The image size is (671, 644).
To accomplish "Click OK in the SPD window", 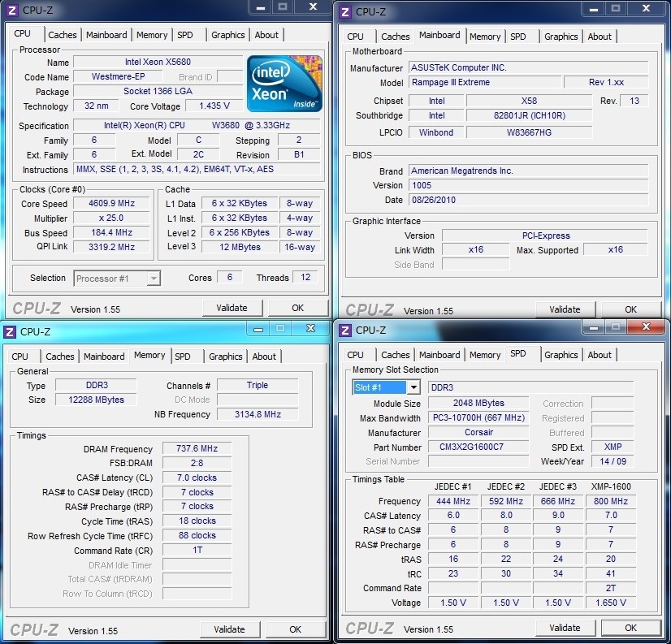I will coord(630,628).
